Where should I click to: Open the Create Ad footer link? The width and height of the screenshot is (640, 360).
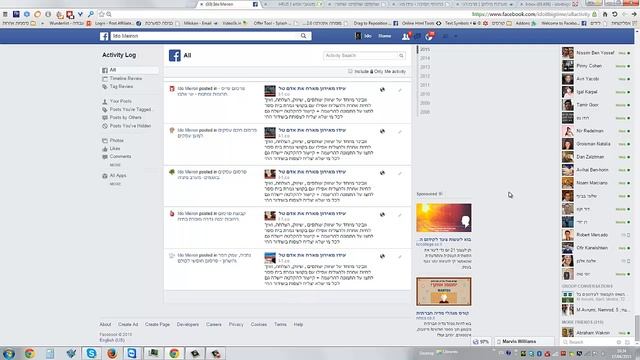click(128, 324)
